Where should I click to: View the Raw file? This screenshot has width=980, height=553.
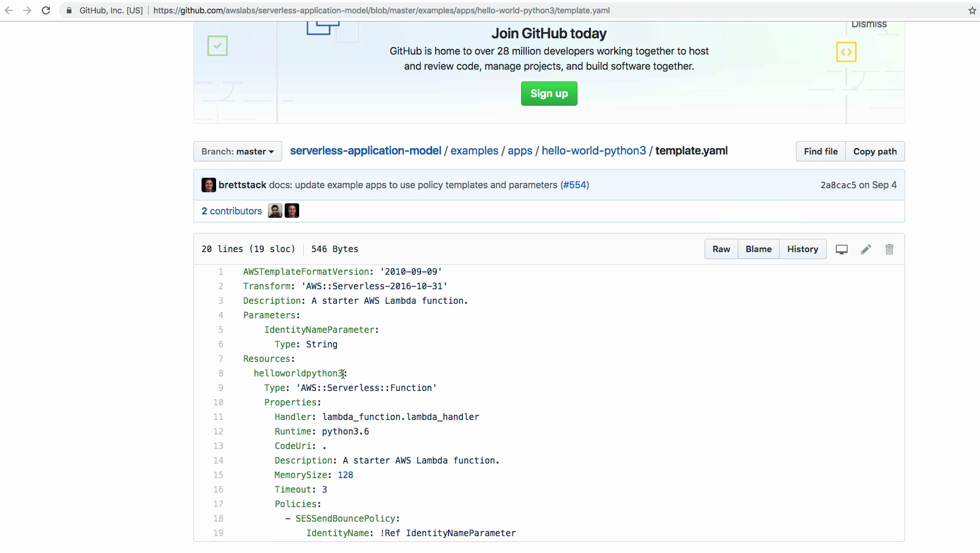tap(721, 249)
